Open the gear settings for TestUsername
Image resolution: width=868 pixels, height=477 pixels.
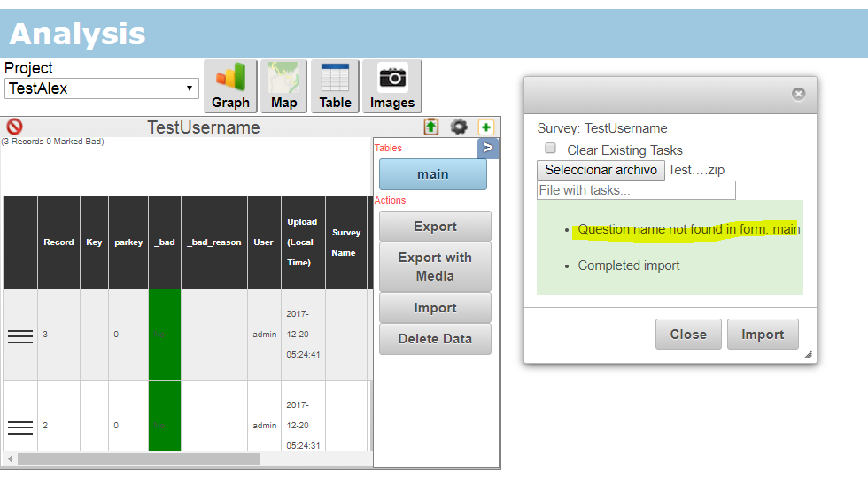pos(459,127)
